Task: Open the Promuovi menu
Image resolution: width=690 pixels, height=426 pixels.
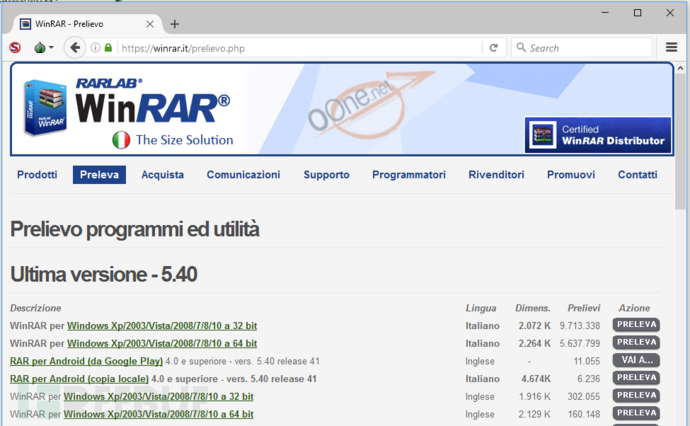Action: (x=571, y=175)
